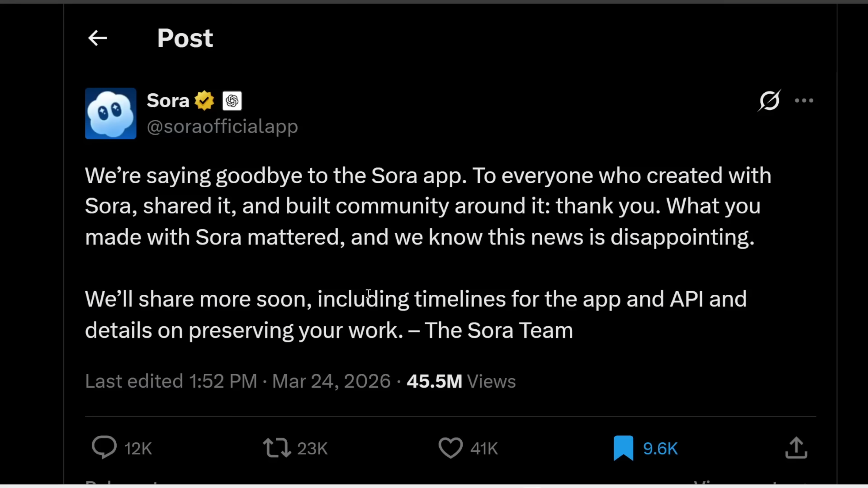Click the reply speech bubble icon
This screenshot has height=488, width=868.
104,448
